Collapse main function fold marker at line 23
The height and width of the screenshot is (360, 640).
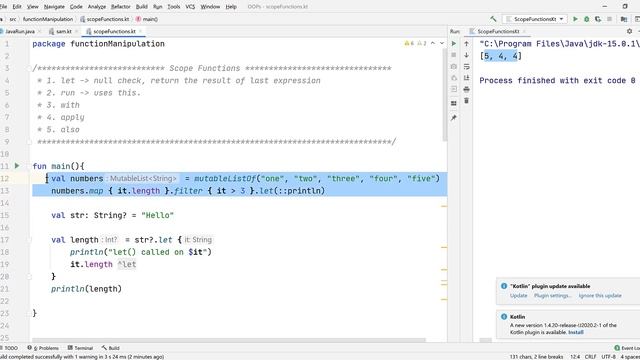click(29, 313)
